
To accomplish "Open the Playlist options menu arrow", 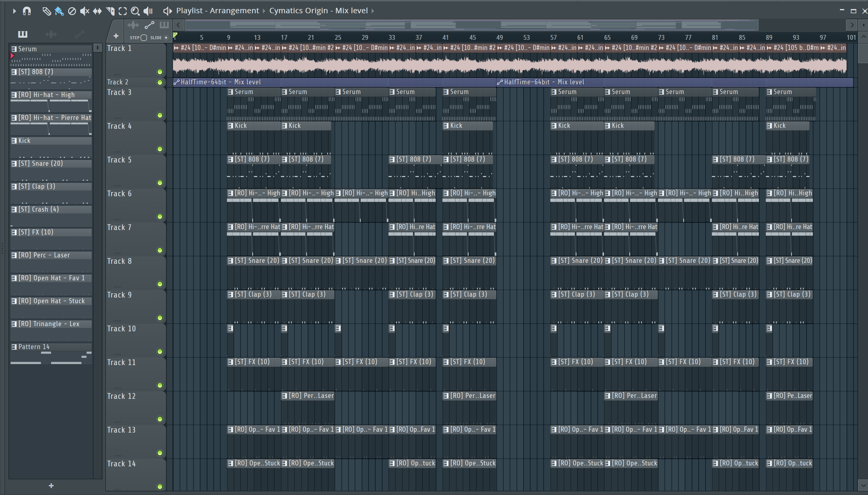I will click(14, 11).
